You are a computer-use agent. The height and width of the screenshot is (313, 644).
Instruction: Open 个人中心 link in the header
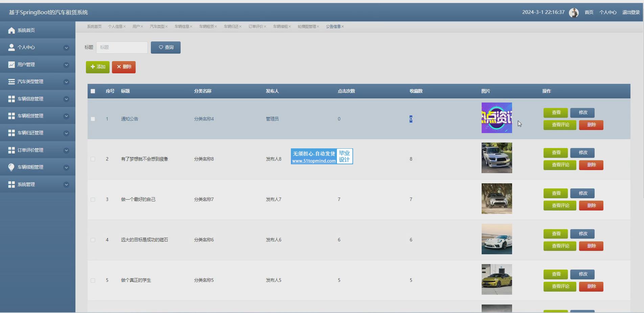608,12
